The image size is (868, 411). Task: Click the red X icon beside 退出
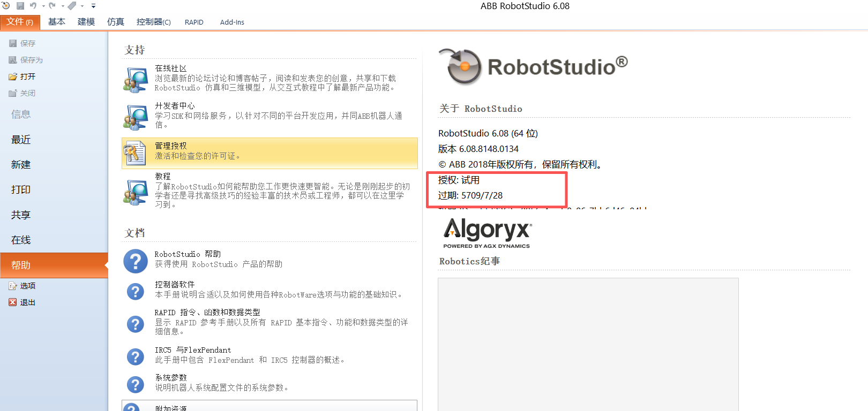13,302
